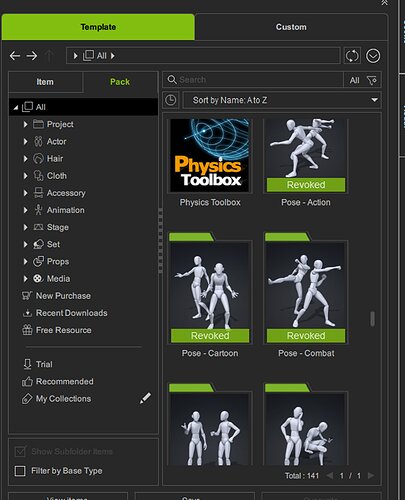Open the circular download options icon
The height and width of the screenshot is (500, 405).
pyautogui.click(x=373, y=56)
